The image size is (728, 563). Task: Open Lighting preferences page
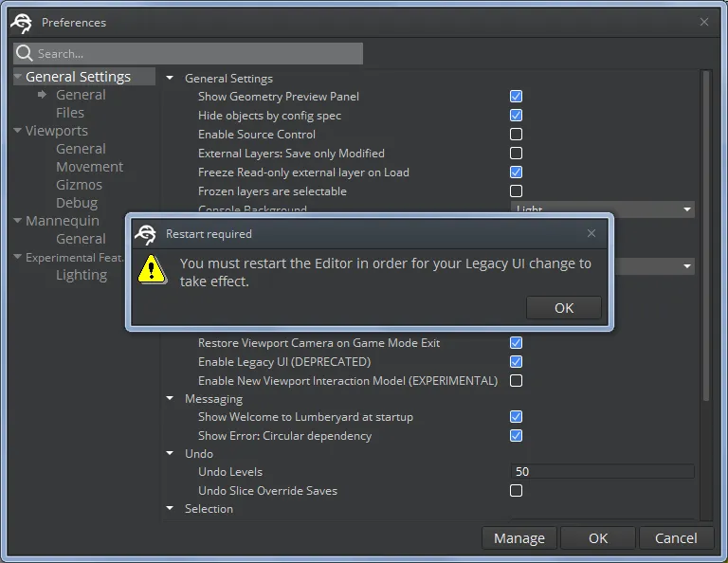pos(82,275)
